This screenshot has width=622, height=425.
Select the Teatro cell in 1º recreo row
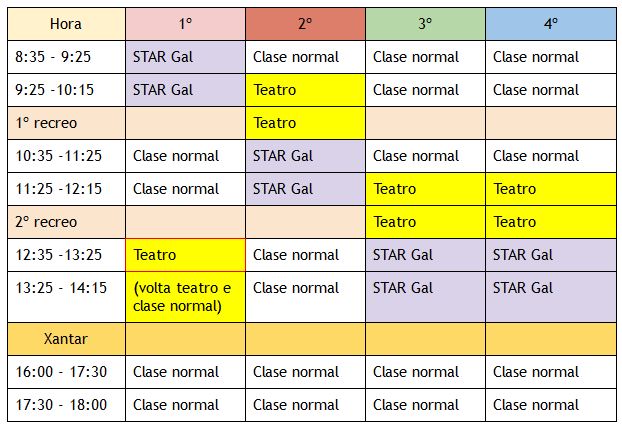pyautogui.click(x=305, y=123)
